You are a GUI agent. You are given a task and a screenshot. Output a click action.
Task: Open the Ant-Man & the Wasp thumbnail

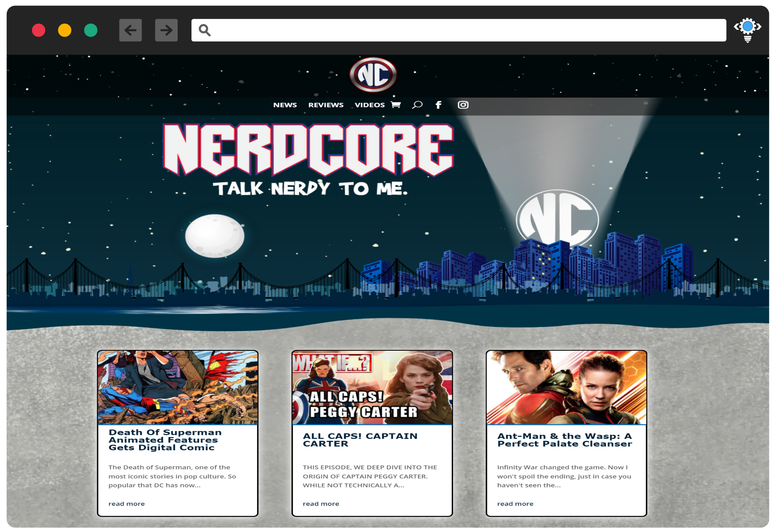point(566,388)
